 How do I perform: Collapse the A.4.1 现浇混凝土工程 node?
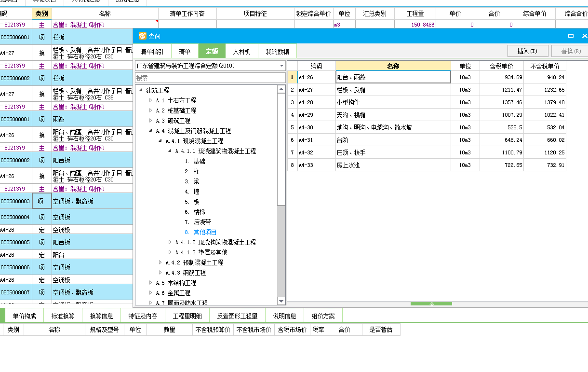click(x=160, y=141)
